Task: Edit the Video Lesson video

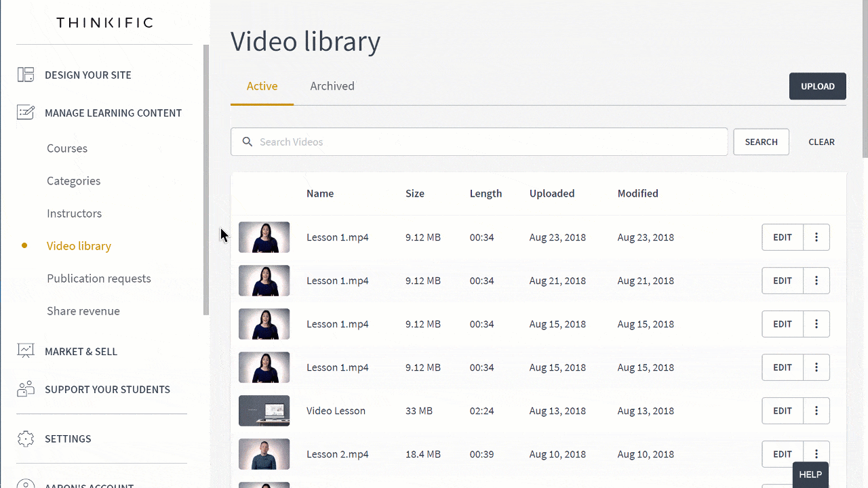Action: click(x=783, y=411)
